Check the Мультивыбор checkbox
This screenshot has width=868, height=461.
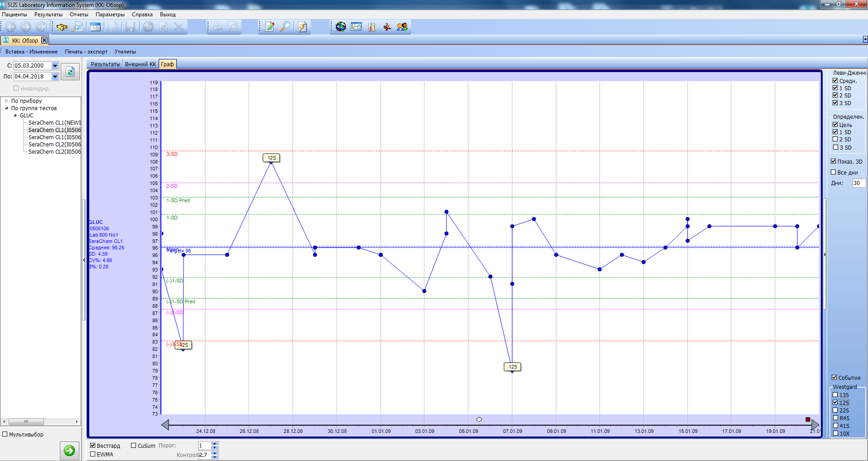5,434
